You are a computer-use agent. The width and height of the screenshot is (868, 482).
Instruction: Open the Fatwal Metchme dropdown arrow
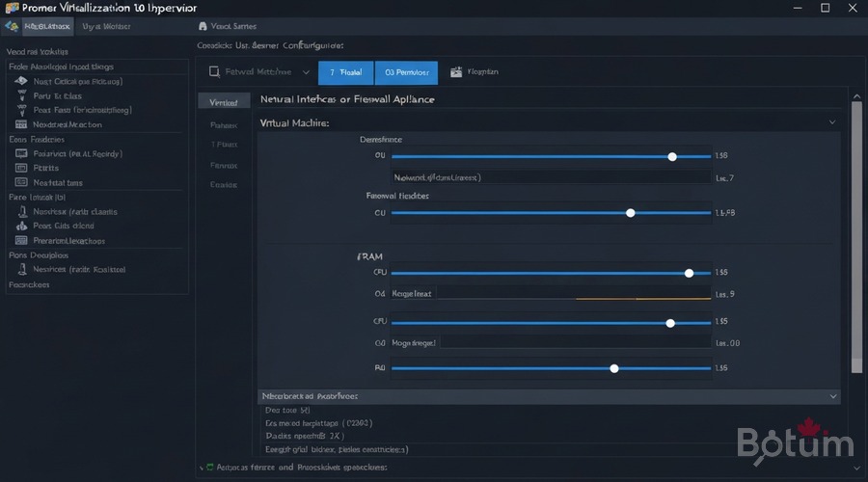tap(306, 72)
